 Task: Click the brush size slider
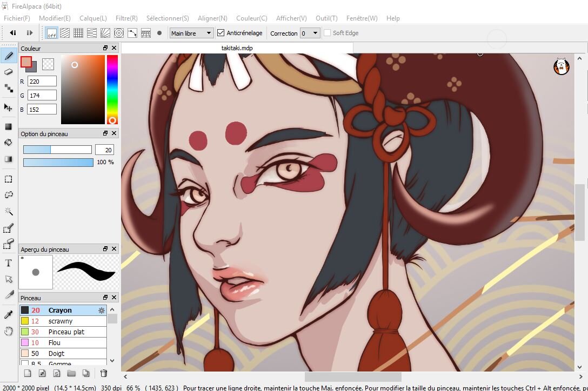[x=57, y=150]
